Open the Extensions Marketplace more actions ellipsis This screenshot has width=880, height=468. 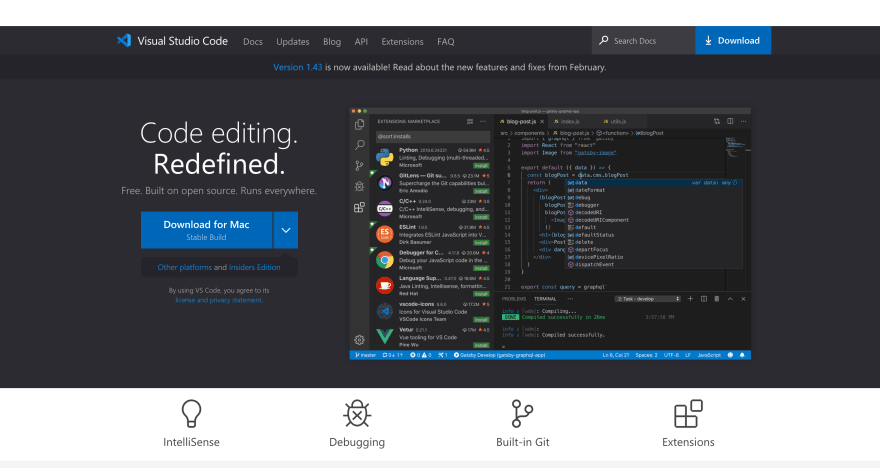(483, 121)
